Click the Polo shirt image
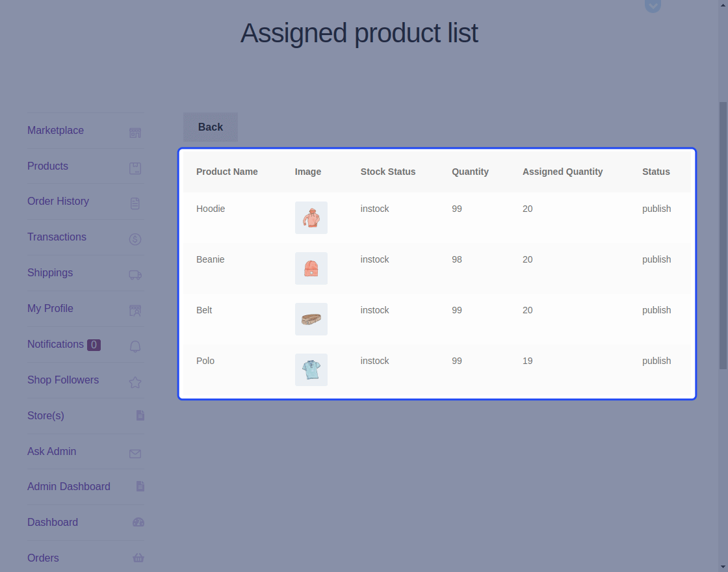 tap(311, 369)
